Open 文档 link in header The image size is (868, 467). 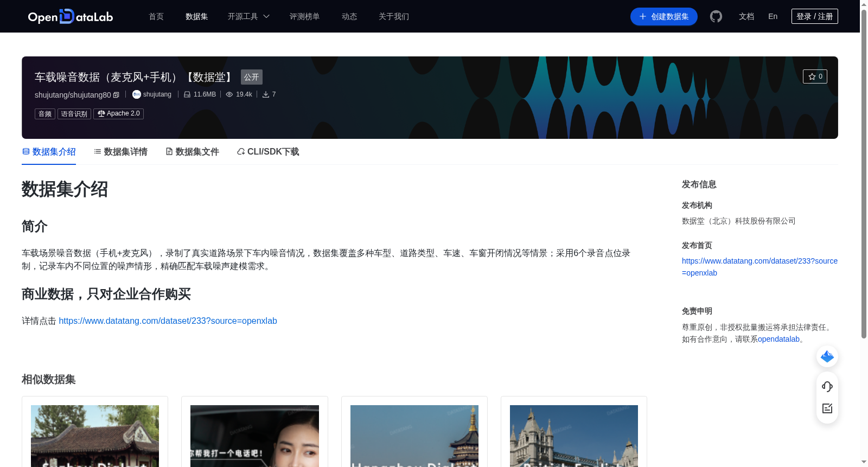pyautogui.click(x=746, y=16)
